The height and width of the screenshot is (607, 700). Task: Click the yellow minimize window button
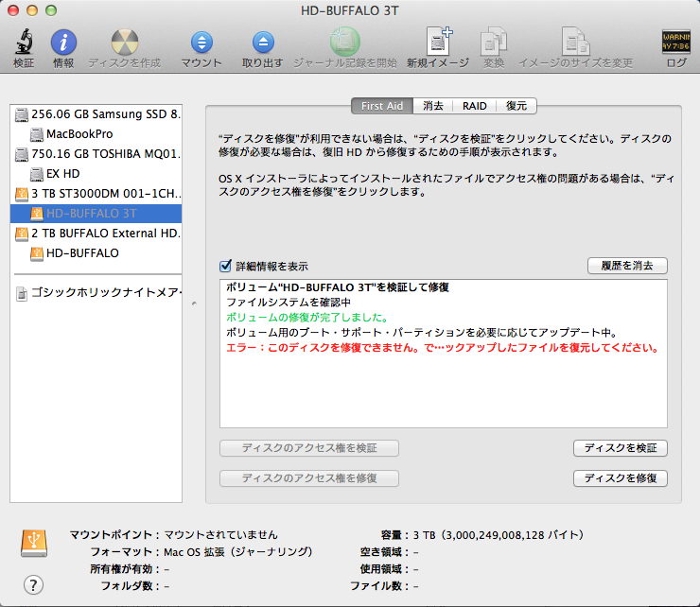click(x=32, y=10)
